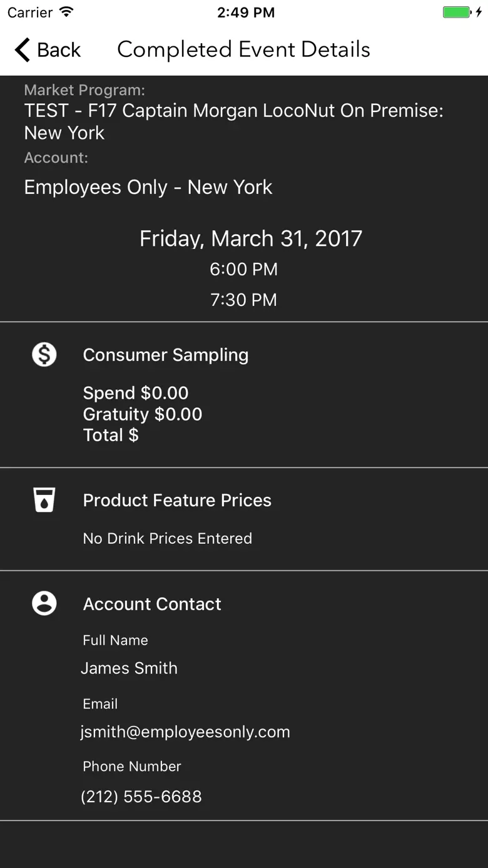The image size is (488, 868).
Task: Tap the Product Feature Prices cup icon
Action: (44, 500)
